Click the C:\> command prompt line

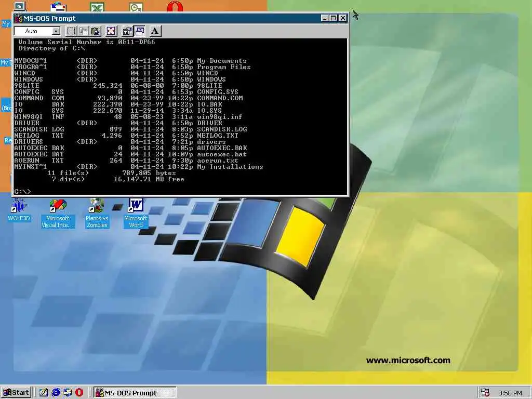click(x=23, y=192)
